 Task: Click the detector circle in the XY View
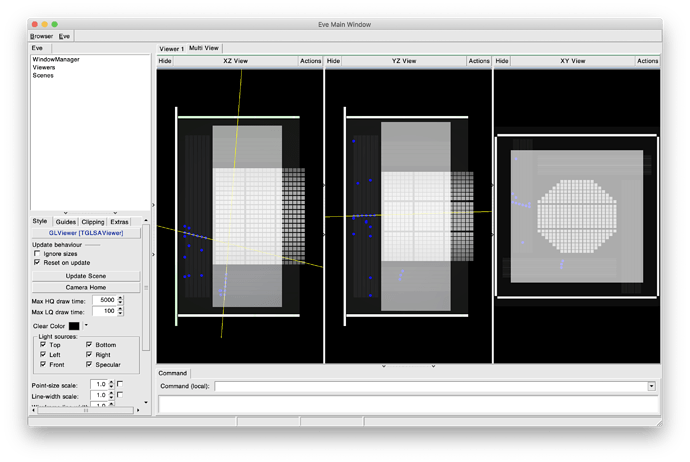[x=576, y=216]
